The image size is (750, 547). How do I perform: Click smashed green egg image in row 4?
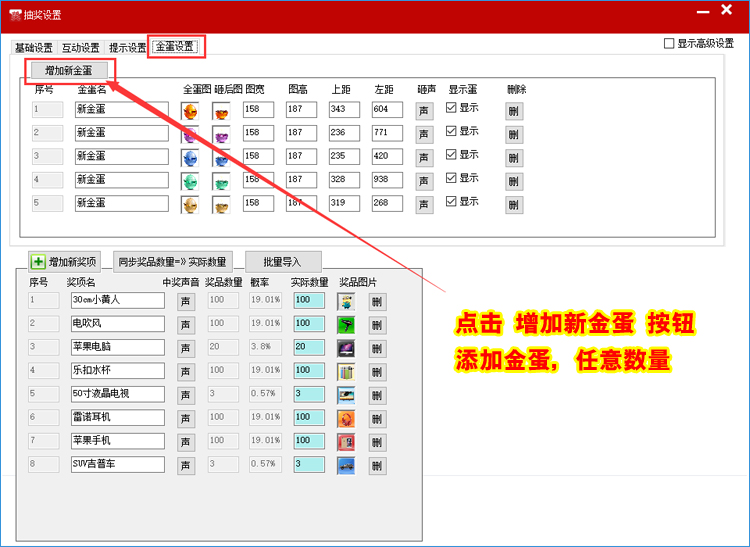(221, 181)
